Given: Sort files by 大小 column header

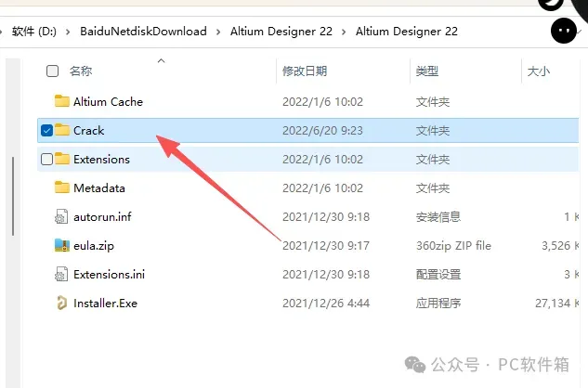Looking at the screenshot, I should [x=539, y=71].
